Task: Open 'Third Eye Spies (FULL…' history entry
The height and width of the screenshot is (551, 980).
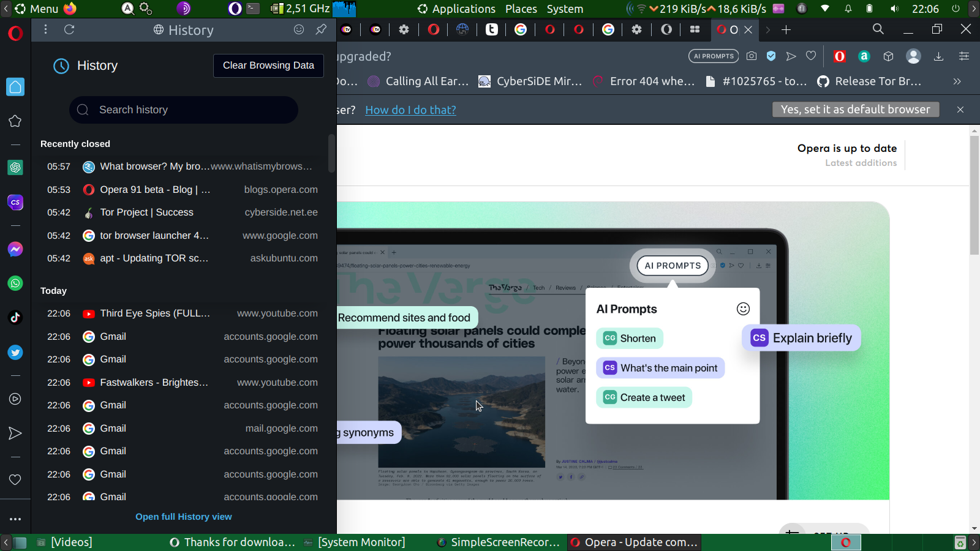Action: pyautogui.click(x=183, y=313)
